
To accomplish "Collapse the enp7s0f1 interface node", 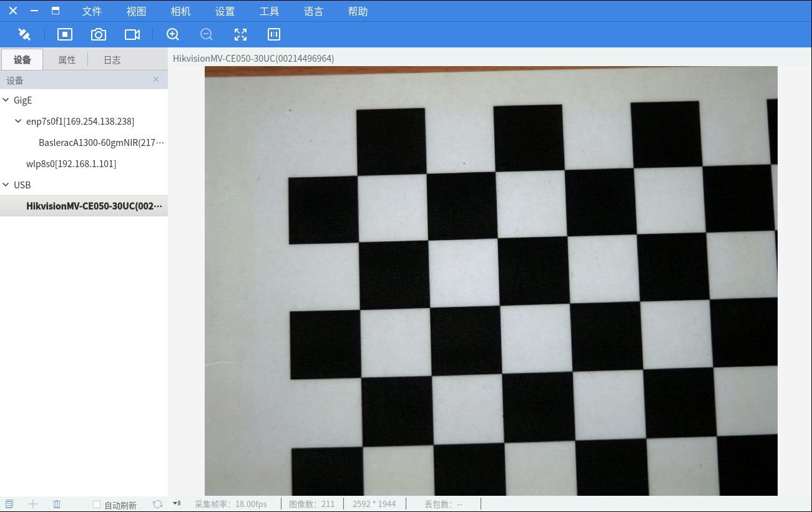I will [18, 121].
